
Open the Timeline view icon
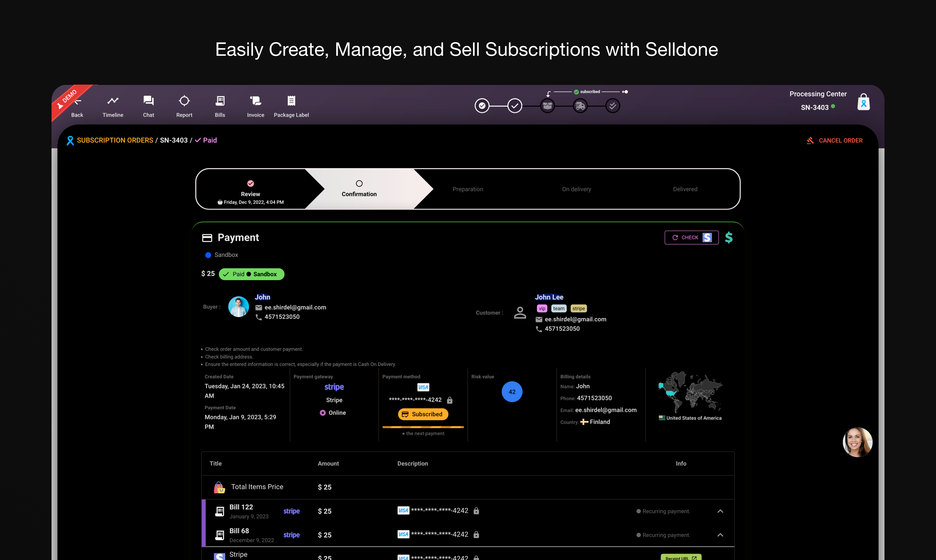[x=113, y=101]
